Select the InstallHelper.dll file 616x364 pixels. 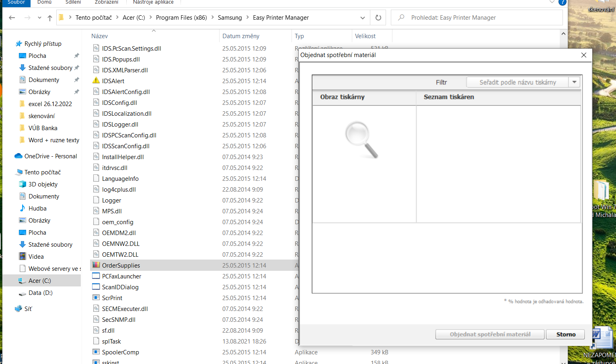tap(123, 157)
